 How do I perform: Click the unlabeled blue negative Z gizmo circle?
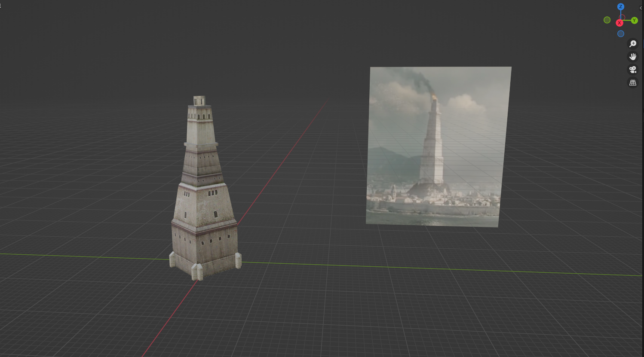coord(621,34)
